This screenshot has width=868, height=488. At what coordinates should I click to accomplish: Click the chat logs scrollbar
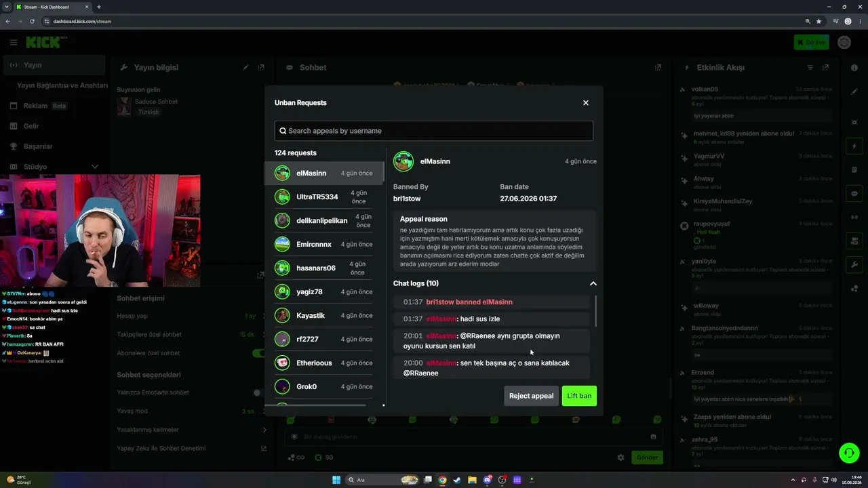pos(596,310)
